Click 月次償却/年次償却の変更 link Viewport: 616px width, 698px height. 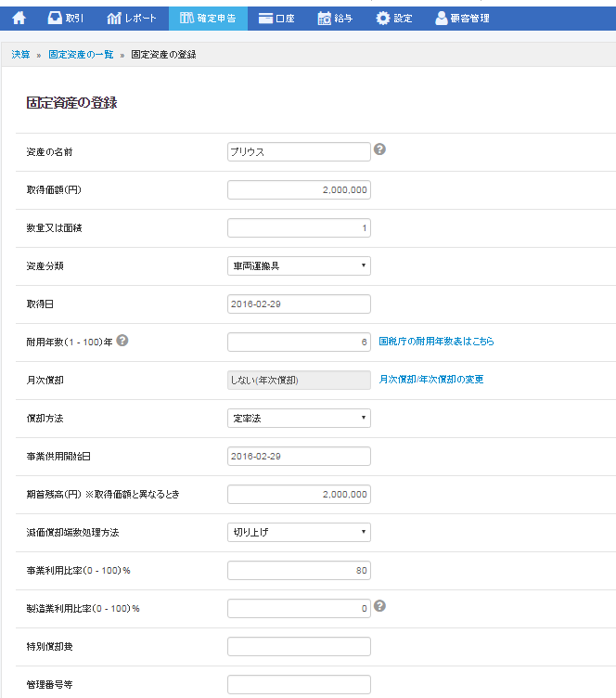pyautogui.click(x=431, y=380)
